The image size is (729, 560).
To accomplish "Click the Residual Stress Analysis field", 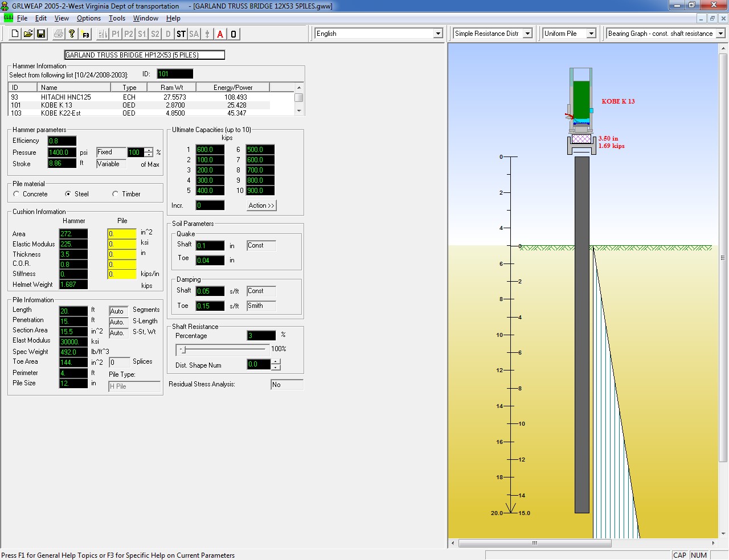I will pyautogui.click(x=286, y=384).
